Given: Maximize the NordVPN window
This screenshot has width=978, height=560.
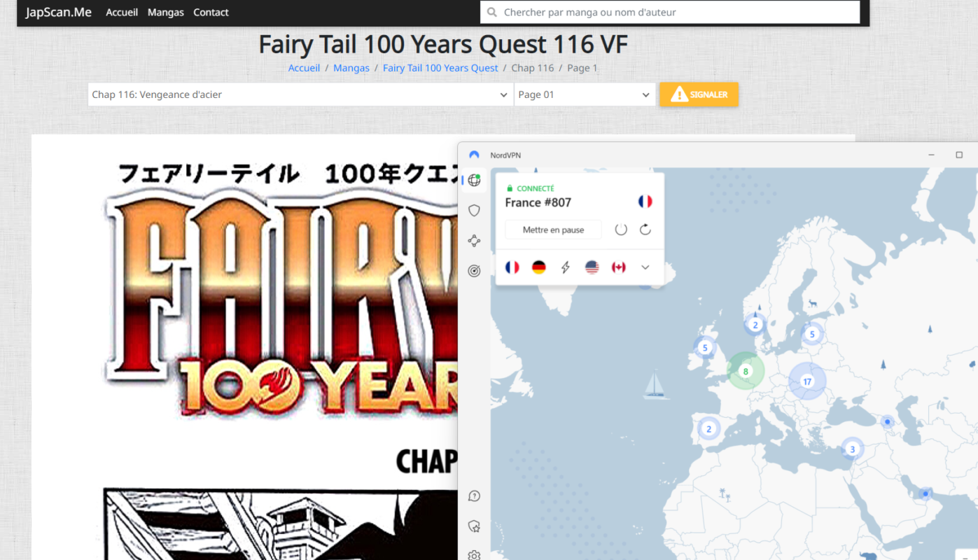Looking at the screenshot, I should (x=959, y=155).
